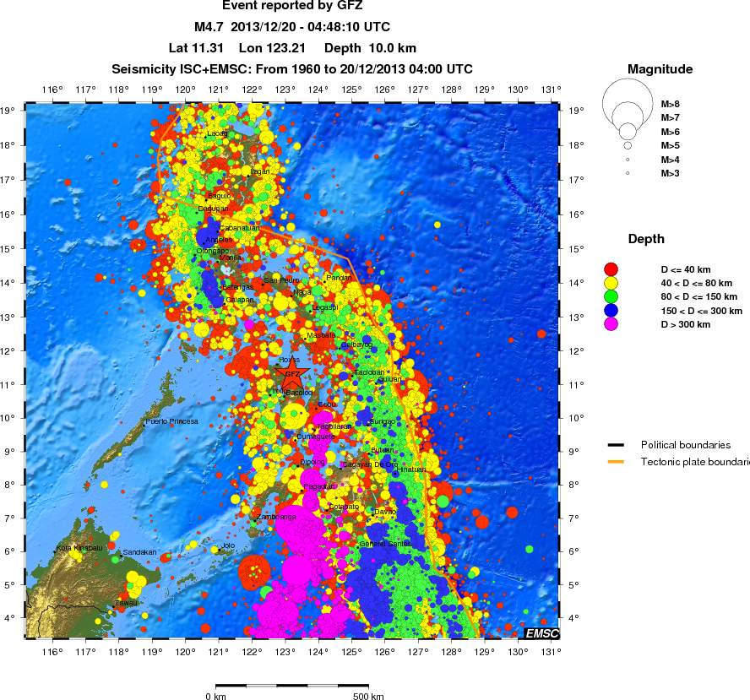Click the Manila city label
The image size is (750, 700).
230,258
